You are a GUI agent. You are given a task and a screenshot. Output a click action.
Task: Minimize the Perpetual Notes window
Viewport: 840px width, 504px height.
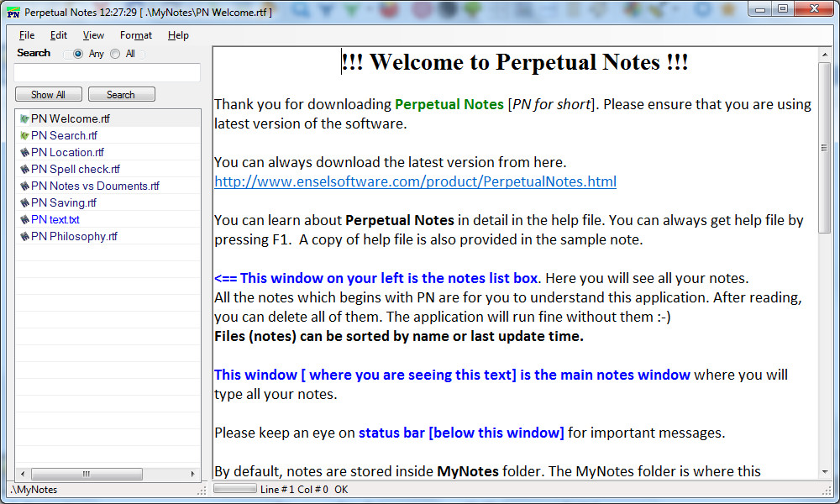coord(760,9)
